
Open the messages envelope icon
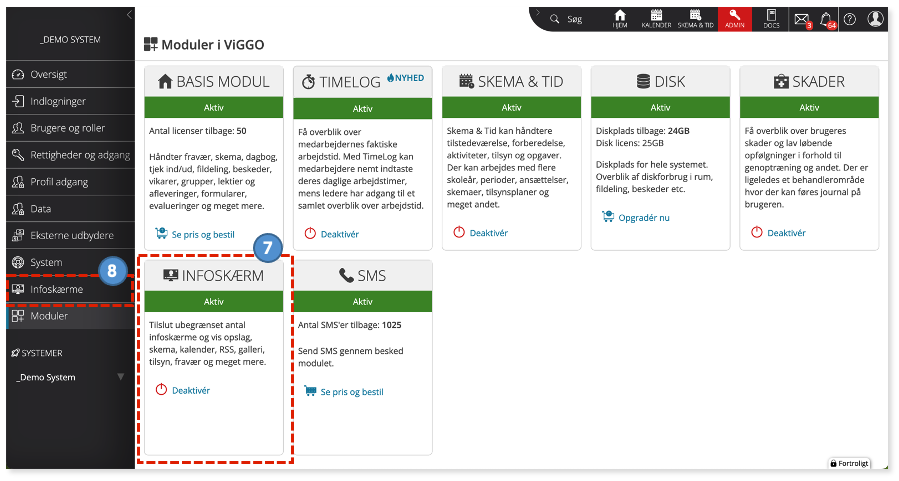(x=803, y=20)
